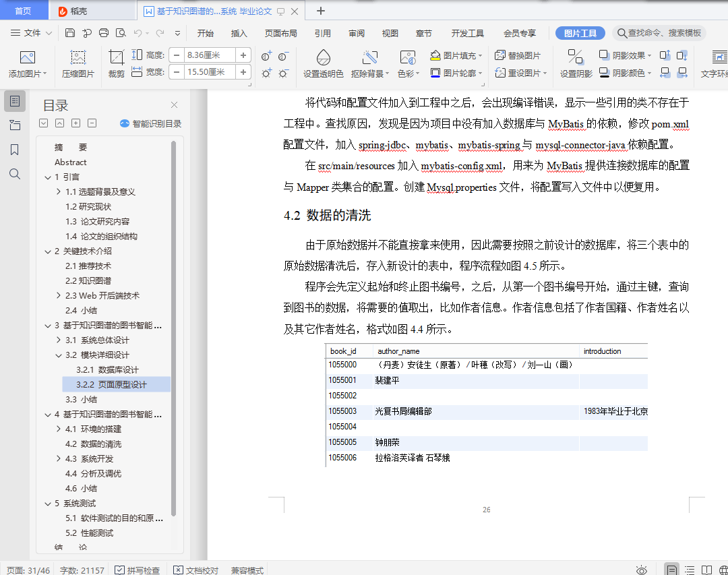
Task: Switch to 引用 ribbon tab
Action: coord(322,33)
